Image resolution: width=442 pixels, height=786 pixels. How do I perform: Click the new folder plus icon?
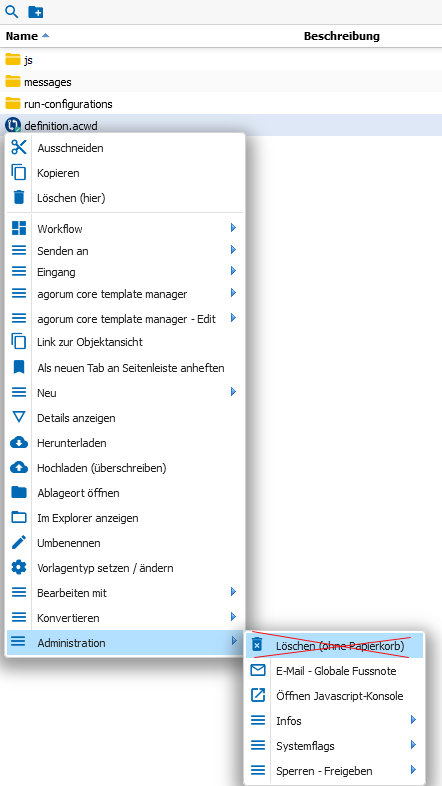coord(36,12)
